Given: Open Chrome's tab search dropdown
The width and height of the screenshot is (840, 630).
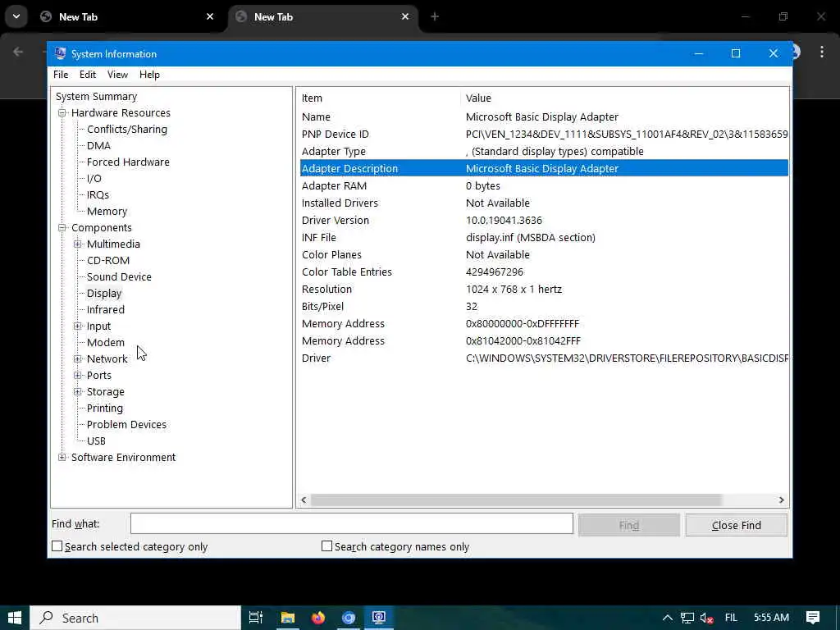Looking at the screenshot, I should pyautogui.click(x=16, y=16).
